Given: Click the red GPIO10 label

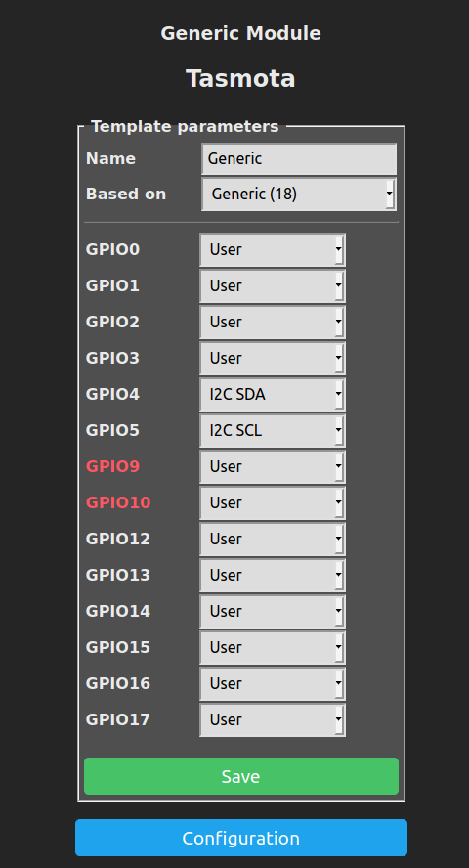Looking at the screenshot, I should (x=118, y=502).
